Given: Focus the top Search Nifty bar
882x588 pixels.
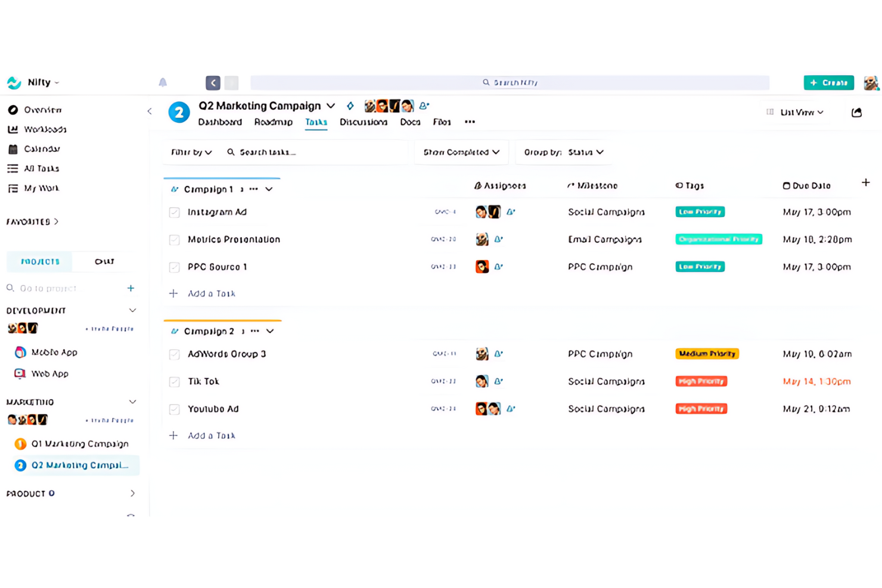Looking at the screenshot, I should coord(510,83).
